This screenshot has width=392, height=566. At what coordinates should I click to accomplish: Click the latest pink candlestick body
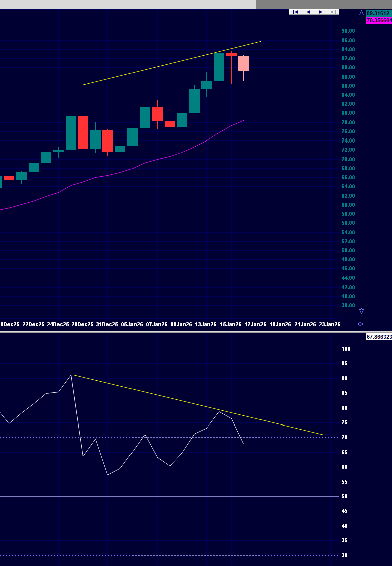click(x=243, y=63)
